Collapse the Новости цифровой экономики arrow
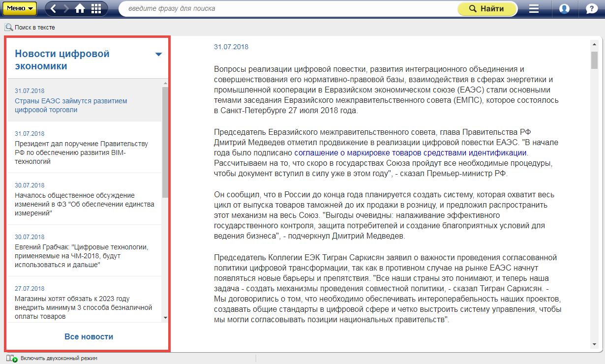Viewport: 605px width, 364px height. click(158, 55)
